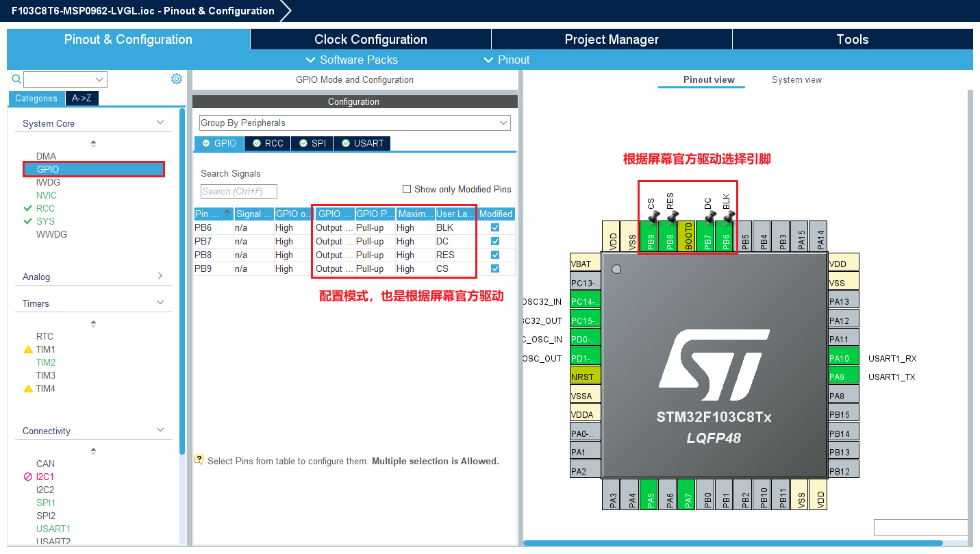Image resolution: width=980 pixels, height=554 pixels.
Task: Click the RCC green checkmark icon
Action: [28, 208]
